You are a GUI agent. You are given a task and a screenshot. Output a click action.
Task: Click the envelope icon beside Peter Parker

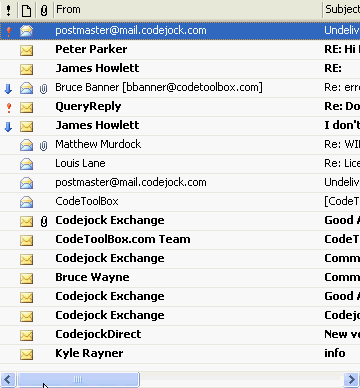pyautogui.click(x=26, y=50)
